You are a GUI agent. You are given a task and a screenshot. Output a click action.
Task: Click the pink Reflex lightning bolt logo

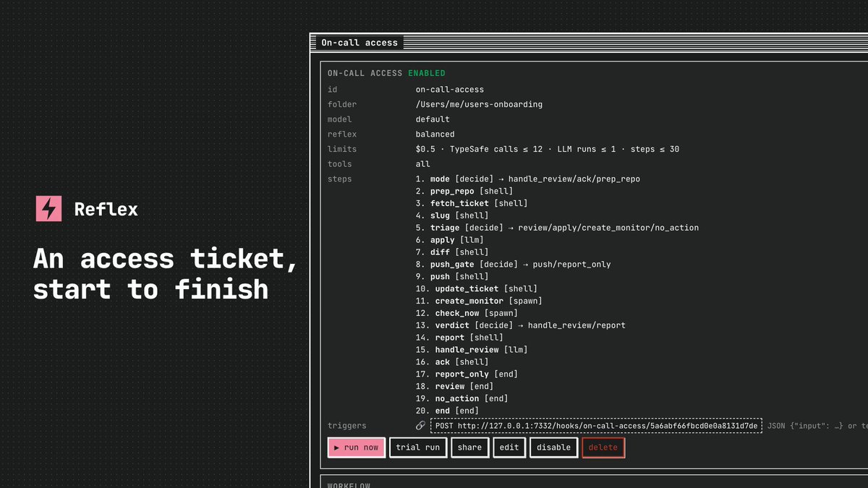coord(48,209)
